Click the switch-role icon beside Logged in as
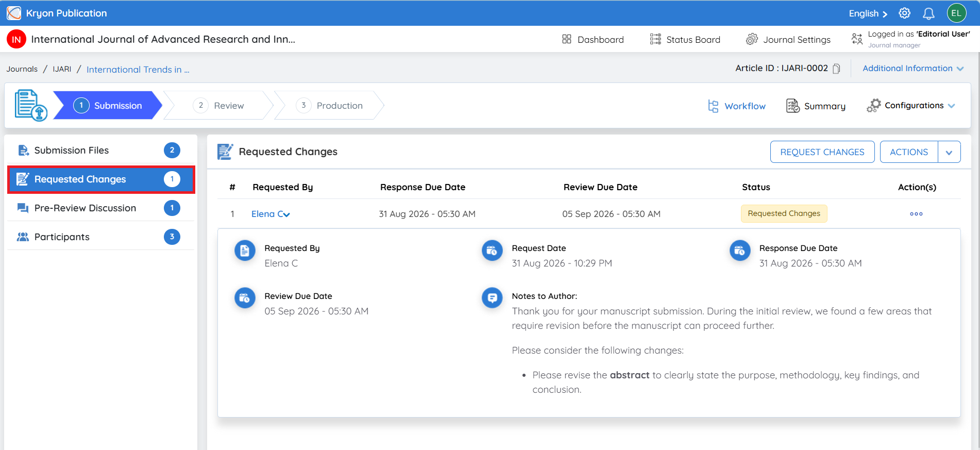Image resolution: width=980 pixels, height=450 pixels. [x=857, y=39]
